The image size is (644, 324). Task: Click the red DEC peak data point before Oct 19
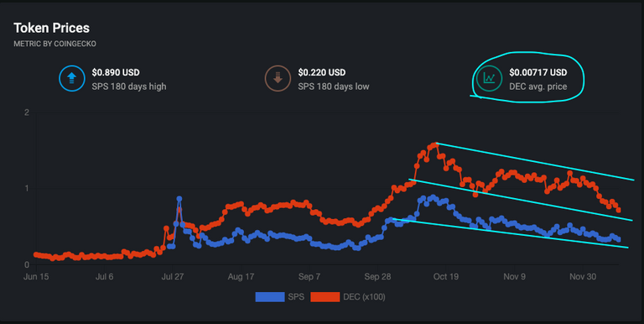(x=436, y=144)
